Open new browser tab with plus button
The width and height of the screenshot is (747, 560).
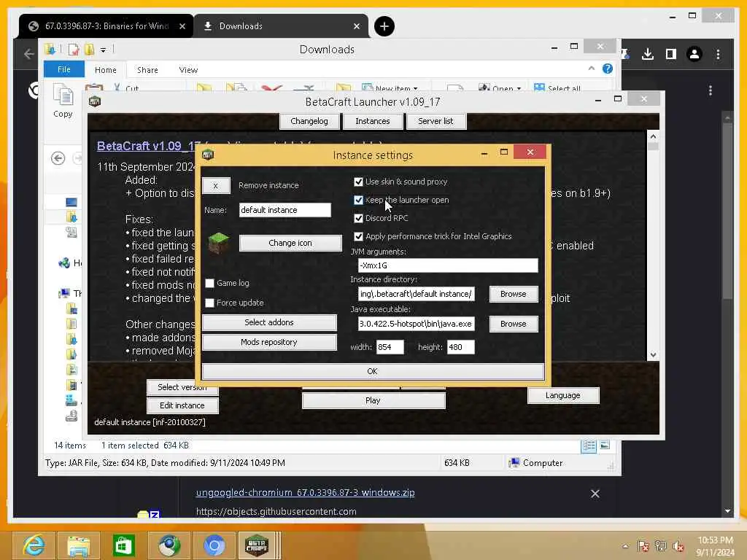pyautogui.click(x=384, y=26)
